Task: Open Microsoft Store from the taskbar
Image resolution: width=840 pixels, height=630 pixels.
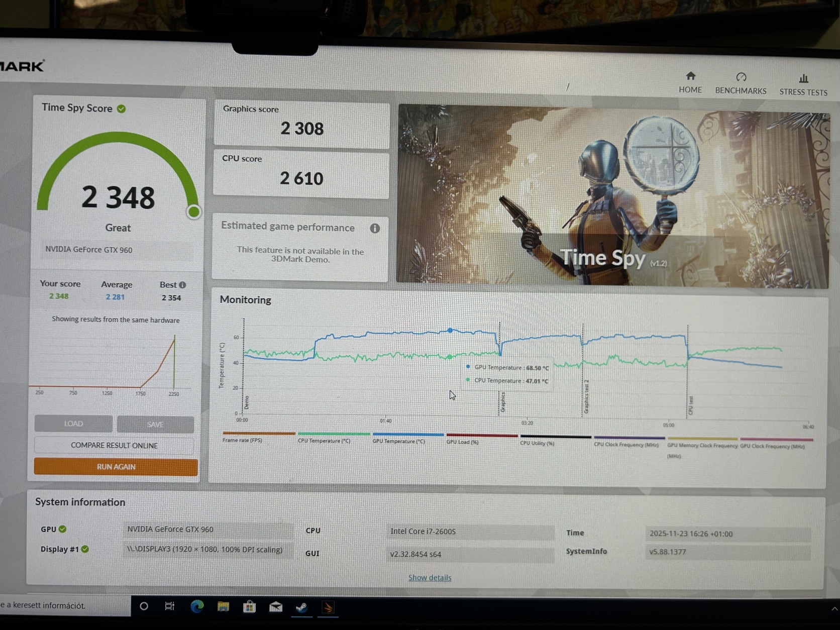Action: pyautogui.click(x=249, y=607)
